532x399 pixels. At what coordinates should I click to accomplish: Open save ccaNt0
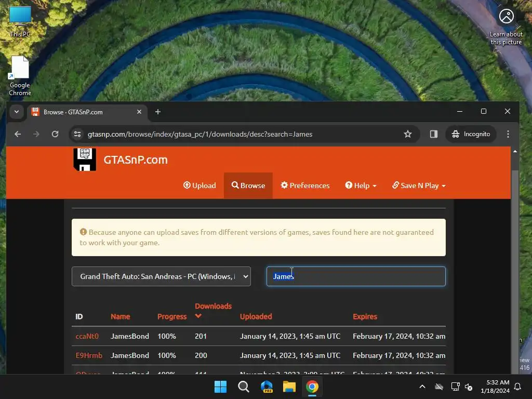87,336
